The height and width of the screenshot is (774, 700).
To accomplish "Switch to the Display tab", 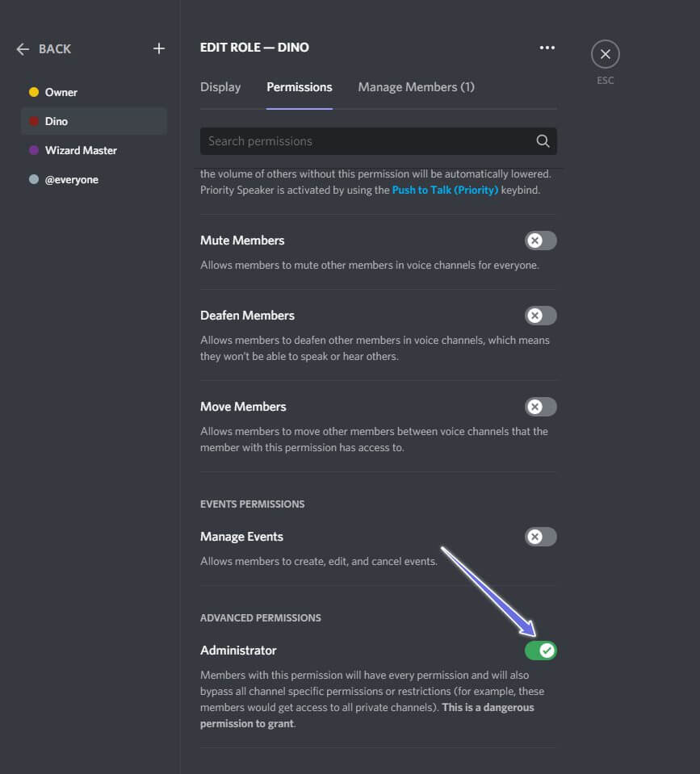I will 220,87.
